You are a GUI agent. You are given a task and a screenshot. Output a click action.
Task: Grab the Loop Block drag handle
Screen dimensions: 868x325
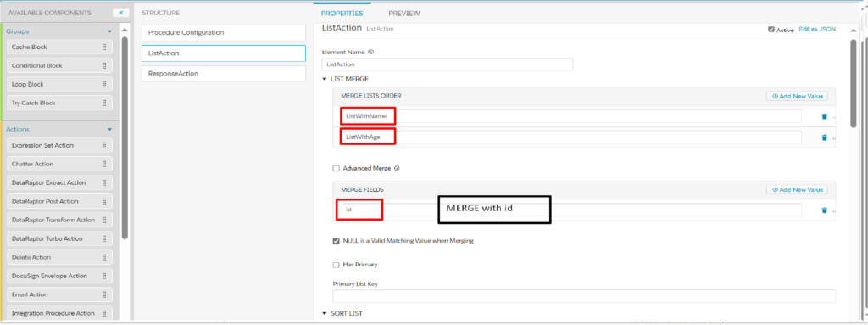[104, 84]
